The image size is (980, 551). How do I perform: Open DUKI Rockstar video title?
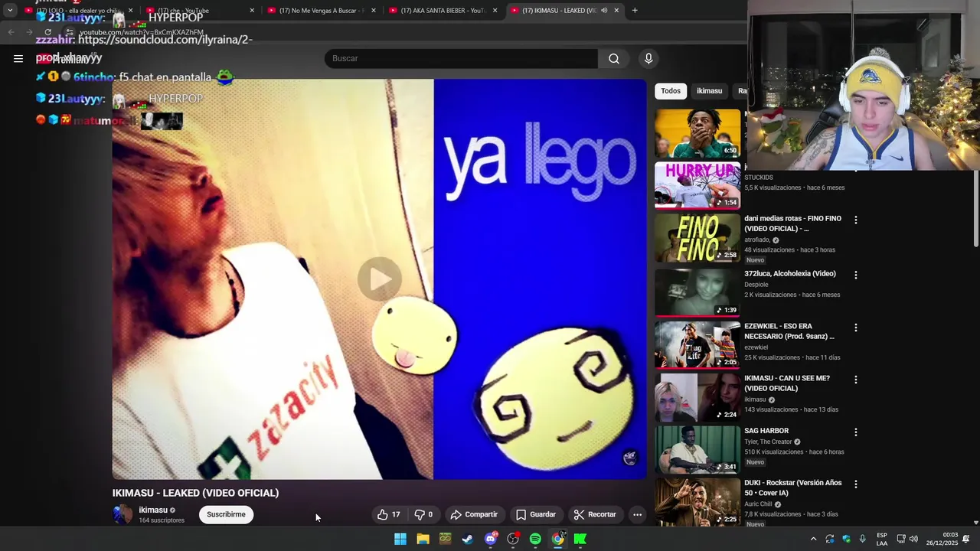click(793, 488)
